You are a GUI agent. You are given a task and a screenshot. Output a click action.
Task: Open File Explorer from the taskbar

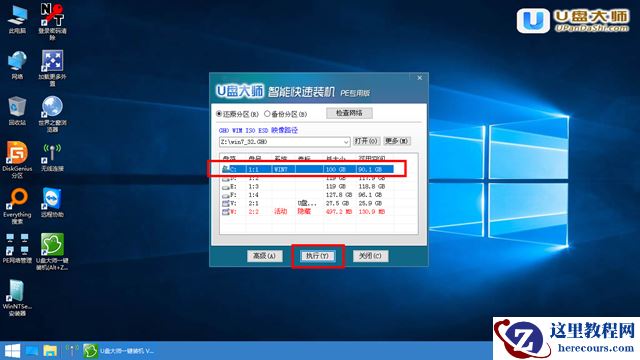(x=50, y=351)
